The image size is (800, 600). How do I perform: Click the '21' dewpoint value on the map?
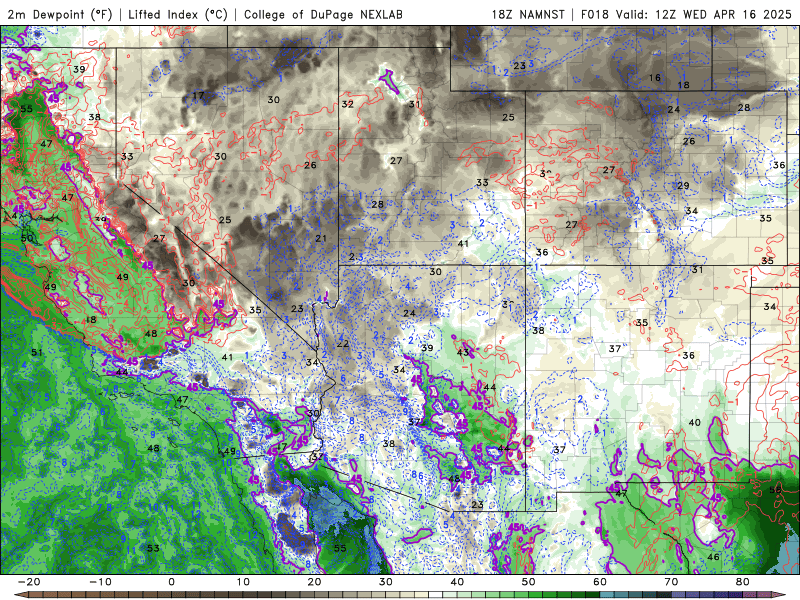[320, 238]
